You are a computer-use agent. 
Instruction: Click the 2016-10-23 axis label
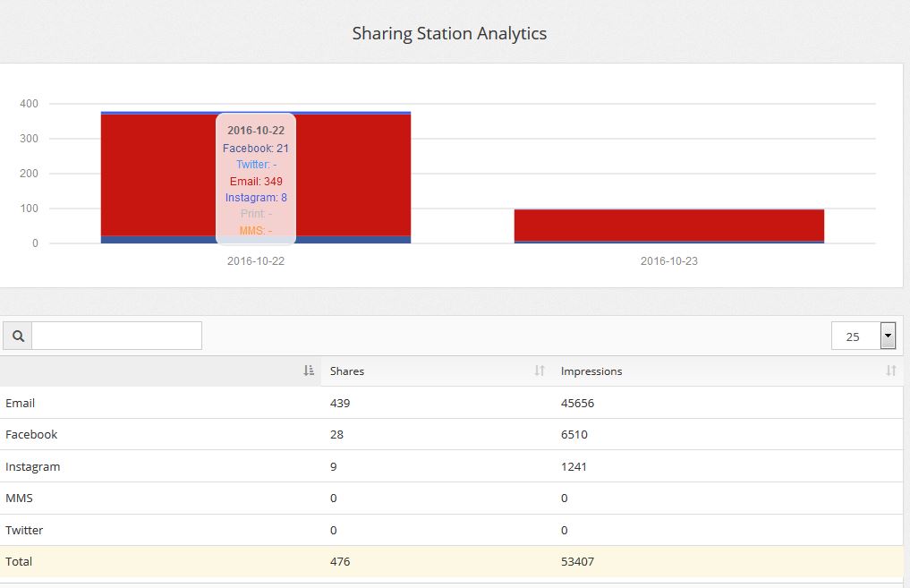(x=669, y=261)
